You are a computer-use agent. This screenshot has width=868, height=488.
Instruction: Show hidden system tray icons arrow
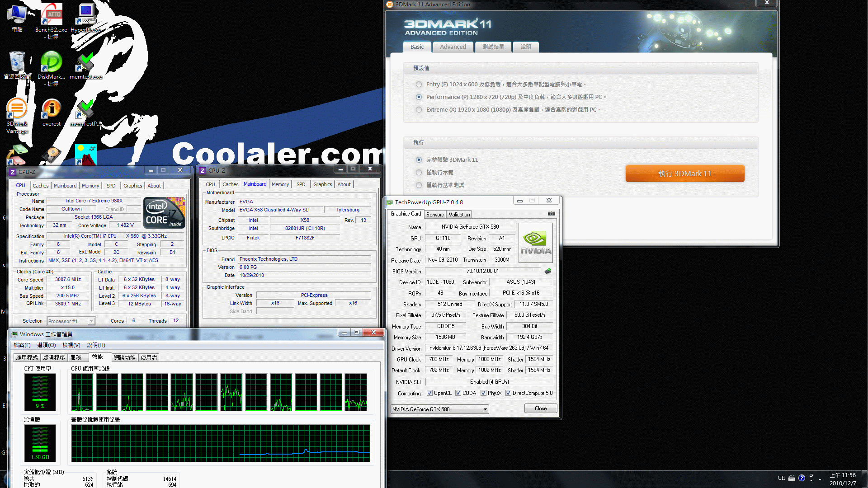point(820,479)
